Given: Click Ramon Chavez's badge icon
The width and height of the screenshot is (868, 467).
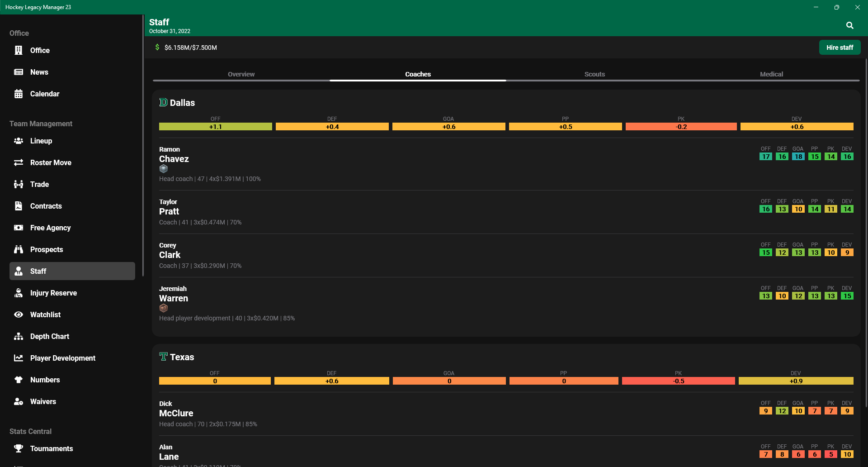Looking at the screenshot, I should pyautogui.click(x=164, y=169).
